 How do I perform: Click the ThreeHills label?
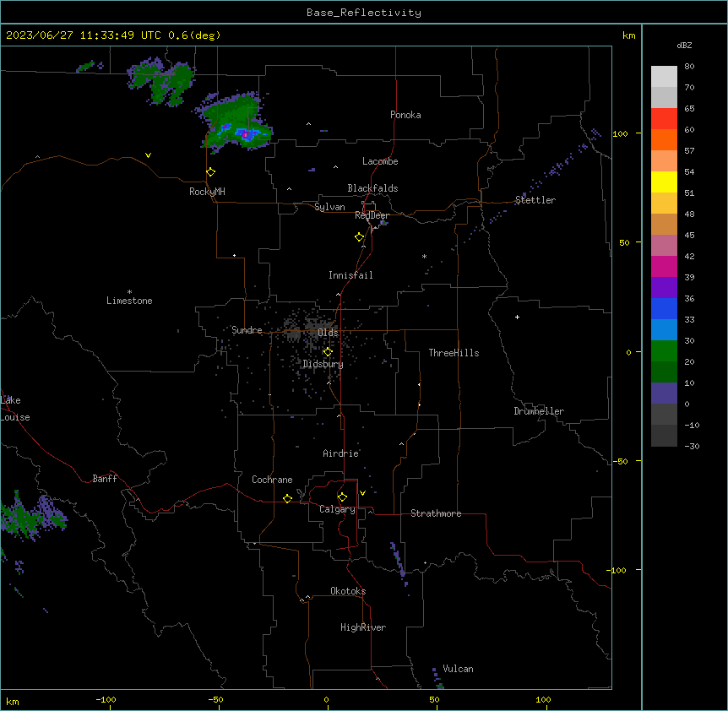click(x=454, y=353)
